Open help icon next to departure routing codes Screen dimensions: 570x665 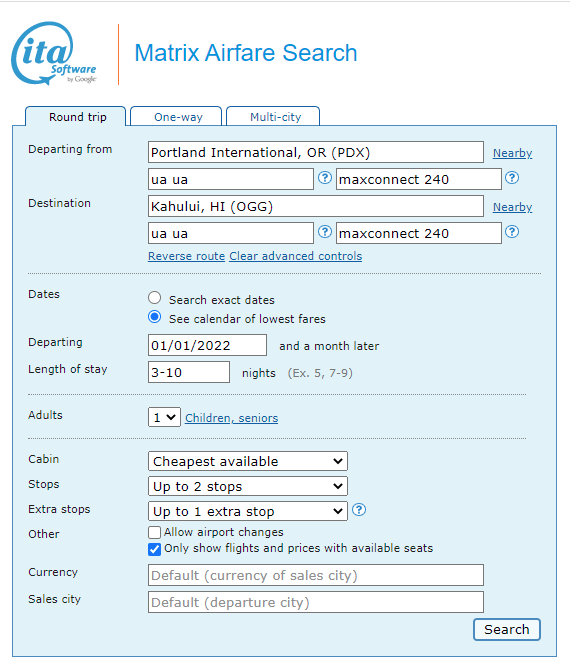click(325, 178)
